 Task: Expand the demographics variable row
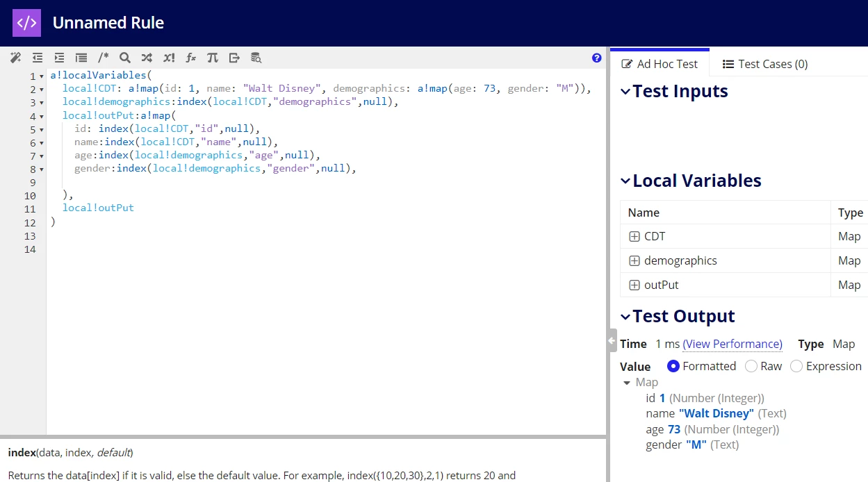(634, 261)
